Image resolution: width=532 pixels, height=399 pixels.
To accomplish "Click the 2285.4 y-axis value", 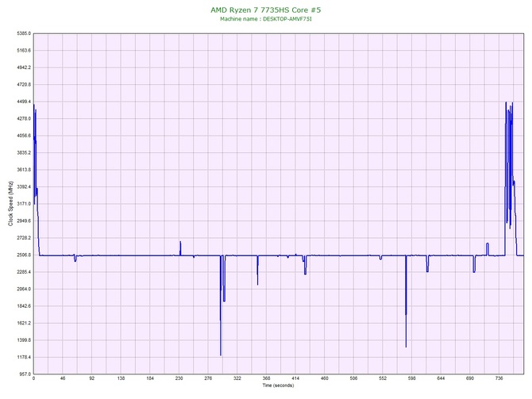I will [x=24, y=272].
